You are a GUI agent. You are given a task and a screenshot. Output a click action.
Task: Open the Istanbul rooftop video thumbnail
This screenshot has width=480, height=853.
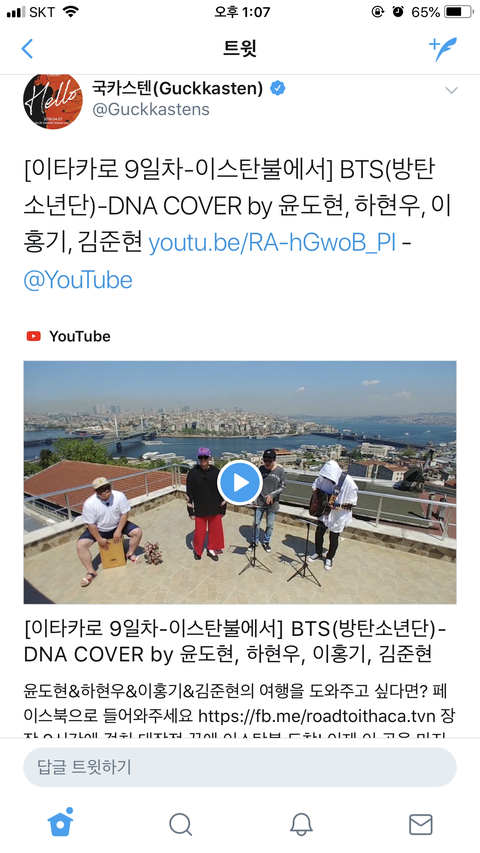(x=239, y=483)
